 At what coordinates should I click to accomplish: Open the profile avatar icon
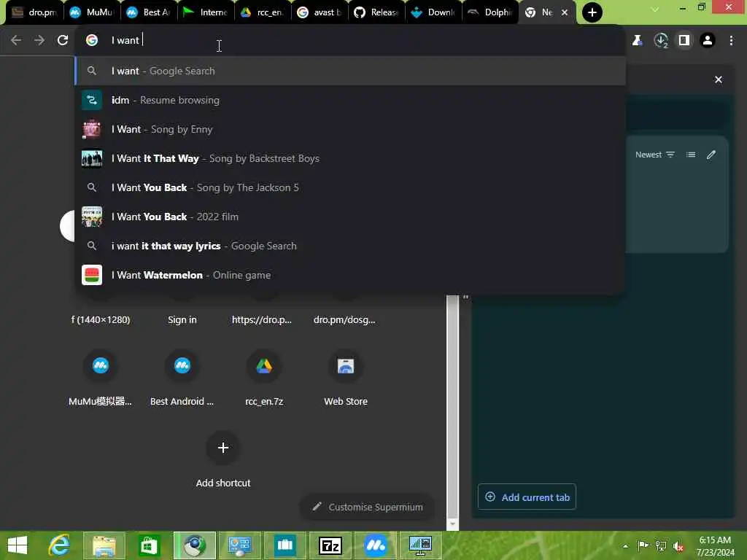[x=708, y=41]
